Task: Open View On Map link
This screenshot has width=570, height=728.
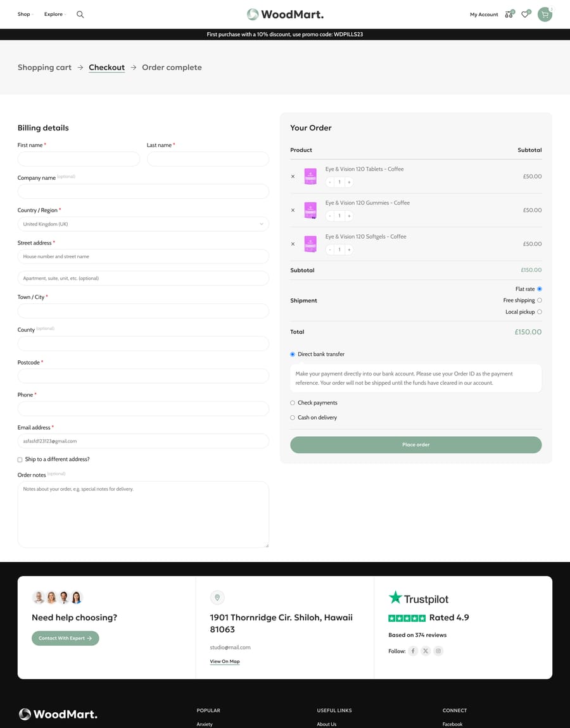Action: coord(225,662)
